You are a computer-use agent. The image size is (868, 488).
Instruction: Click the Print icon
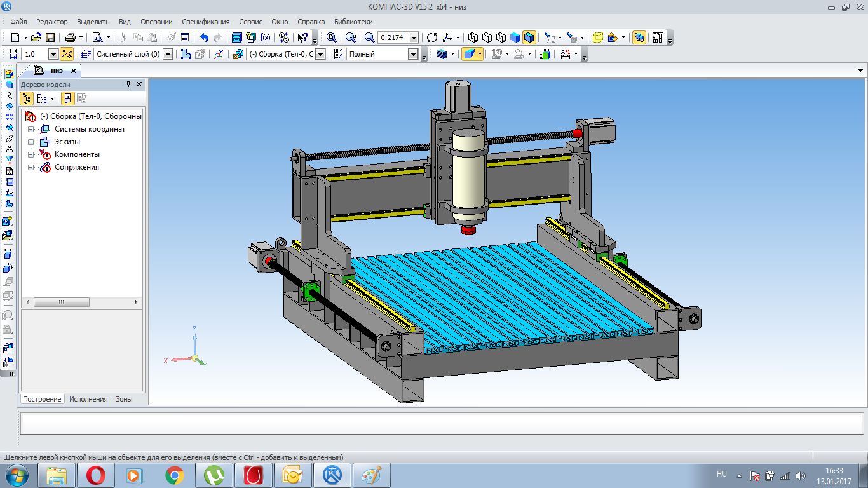point(71,37)
